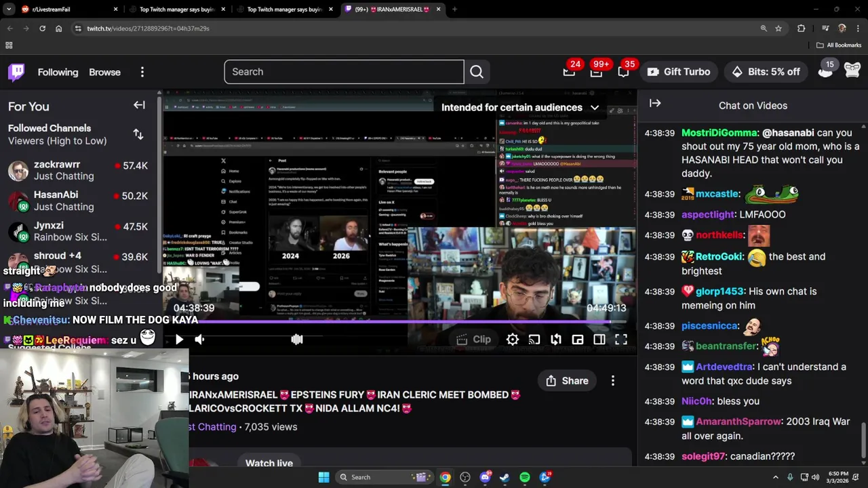Open whispers with 35 badge
Image resolution: width=868 pixels, height=488 pixels.
click(623, 72)
